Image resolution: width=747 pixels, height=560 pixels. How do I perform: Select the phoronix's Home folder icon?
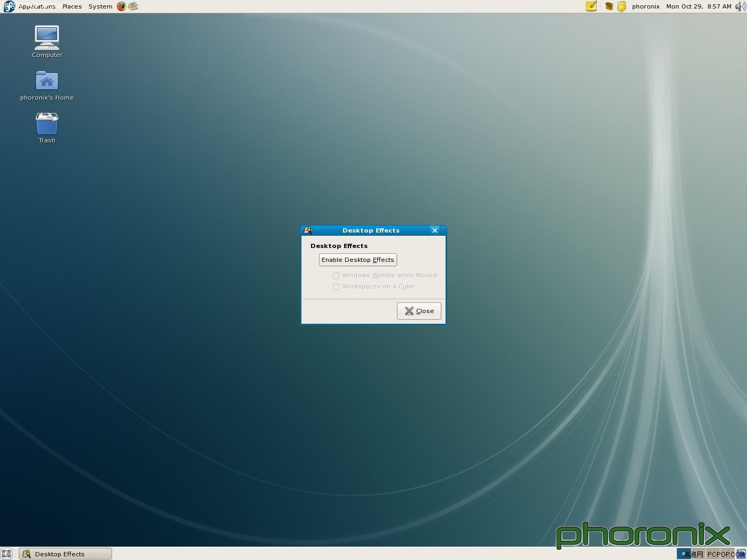(47, 85)
